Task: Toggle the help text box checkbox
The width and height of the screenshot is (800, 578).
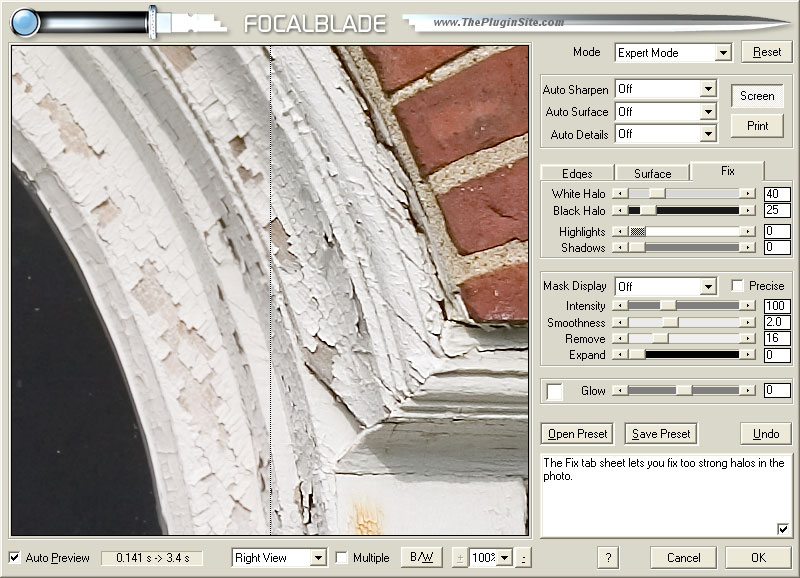Action: 783,529
